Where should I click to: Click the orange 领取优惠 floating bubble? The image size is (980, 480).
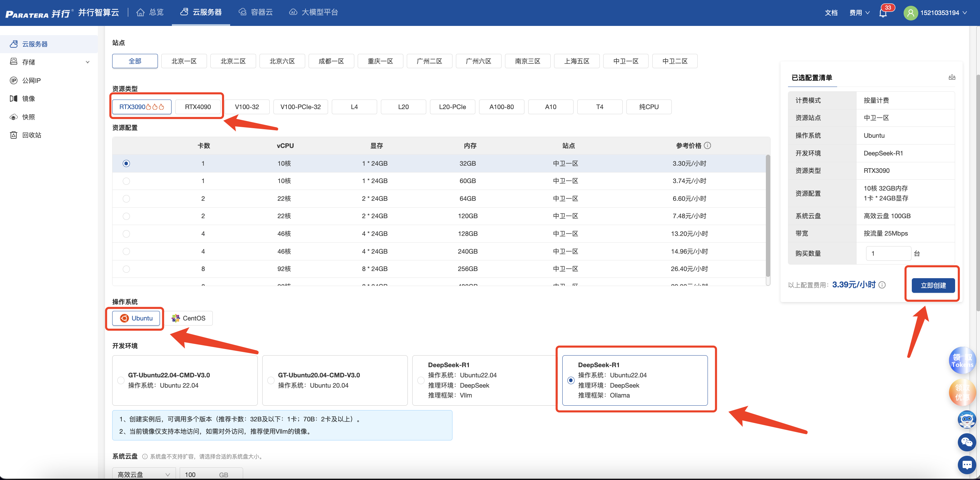click(963, 392)
